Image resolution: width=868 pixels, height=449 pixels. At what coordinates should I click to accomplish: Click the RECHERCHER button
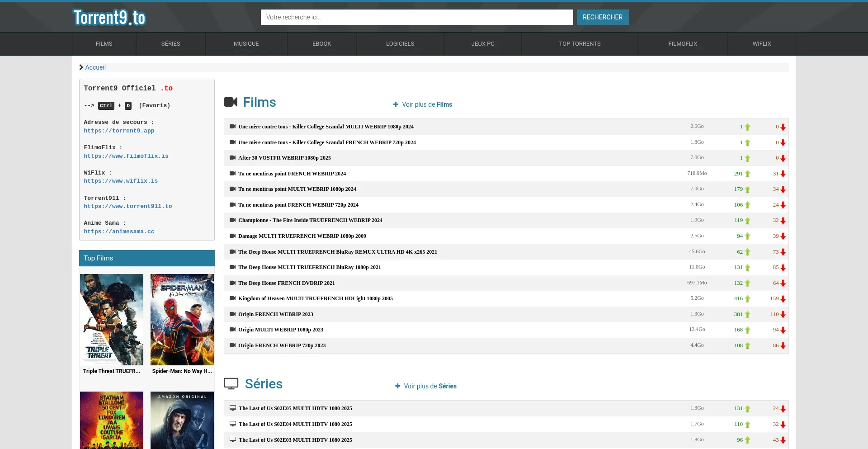click(x=603, y=17)
